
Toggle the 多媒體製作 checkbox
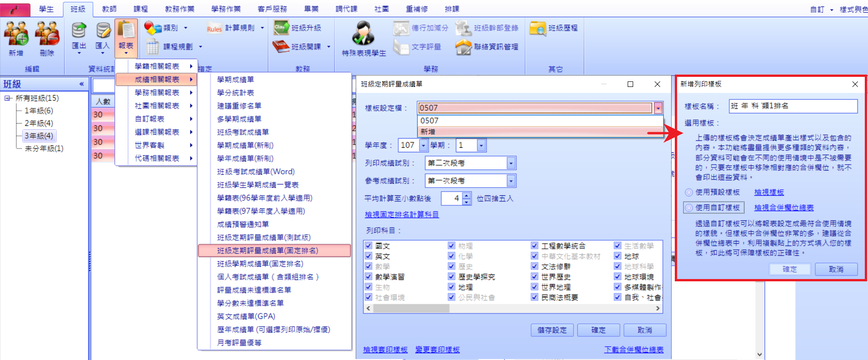click(x=618, y=287)
